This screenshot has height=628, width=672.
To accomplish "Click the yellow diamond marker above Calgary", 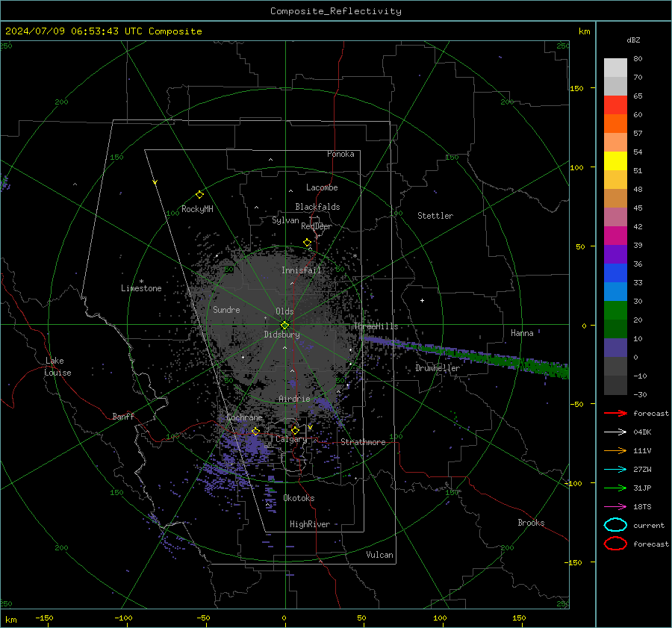I will pos(295,430).
